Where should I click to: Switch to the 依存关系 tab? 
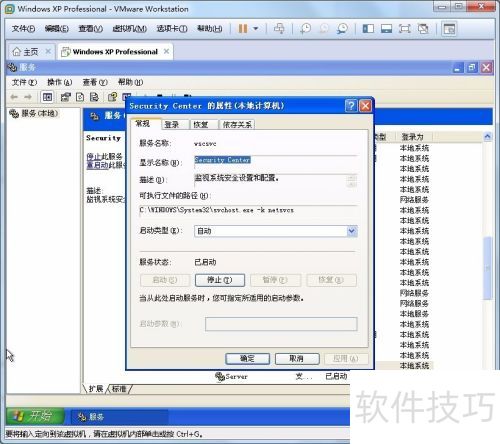coord(237,124)
